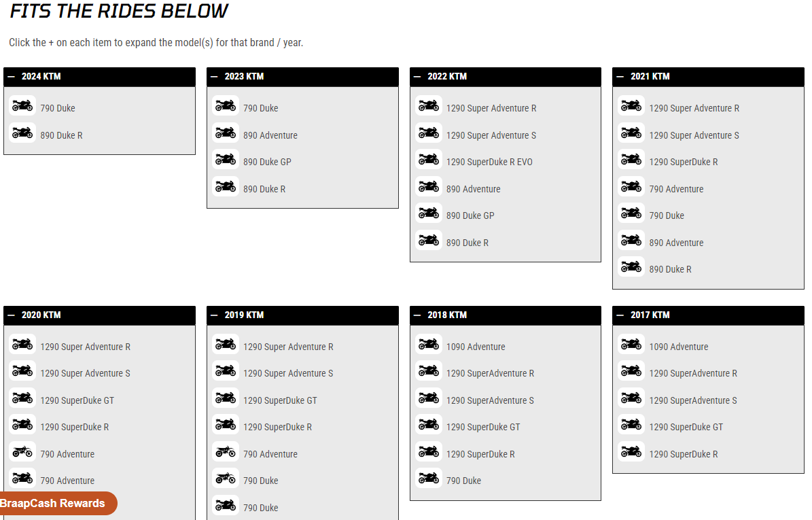
Task: Click icon beside 2017 1290 SuperDuke GT
Action: (631, 426)
